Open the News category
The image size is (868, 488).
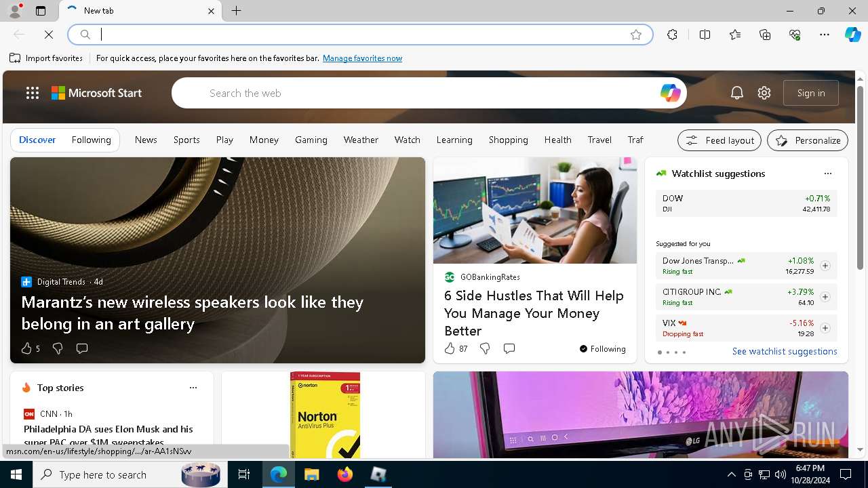pyautogui.click(x=146, y=140)
